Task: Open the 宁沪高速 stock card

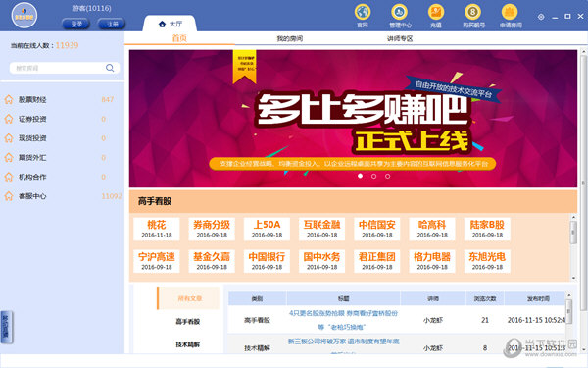Action: point(157,261)
